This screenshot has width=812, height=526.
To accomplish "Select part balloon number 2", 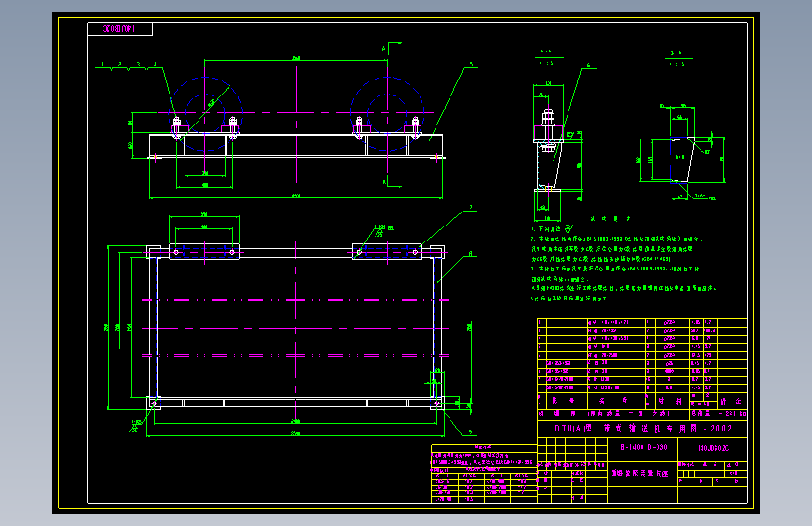I will tap(120, 65).
